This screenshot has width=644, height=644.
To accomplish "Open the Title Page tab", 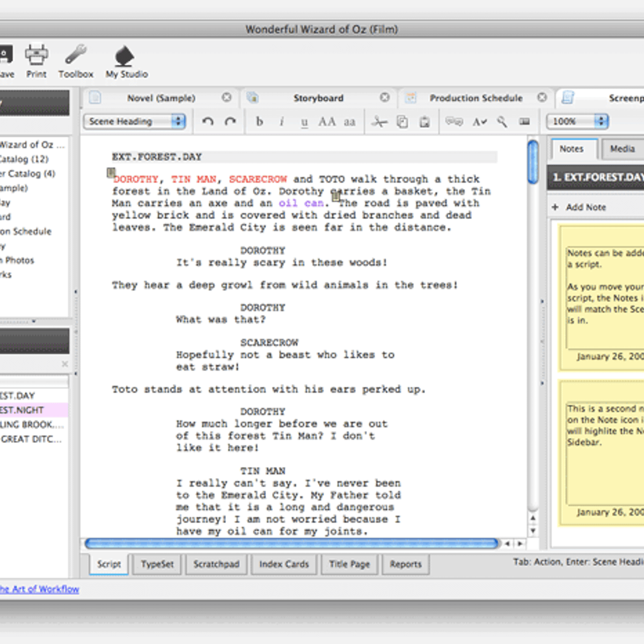I will click(349, 564).
